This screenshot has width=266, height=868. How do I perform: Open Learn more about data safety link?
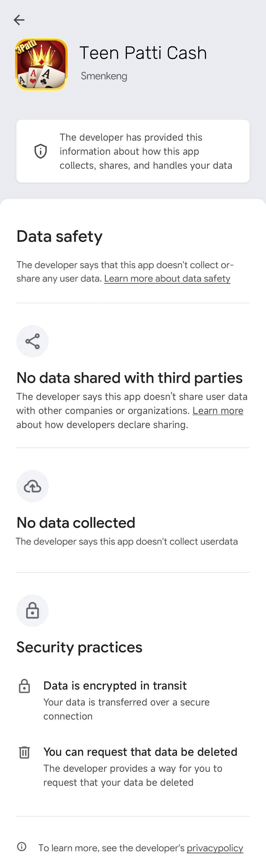pos(167,278)
